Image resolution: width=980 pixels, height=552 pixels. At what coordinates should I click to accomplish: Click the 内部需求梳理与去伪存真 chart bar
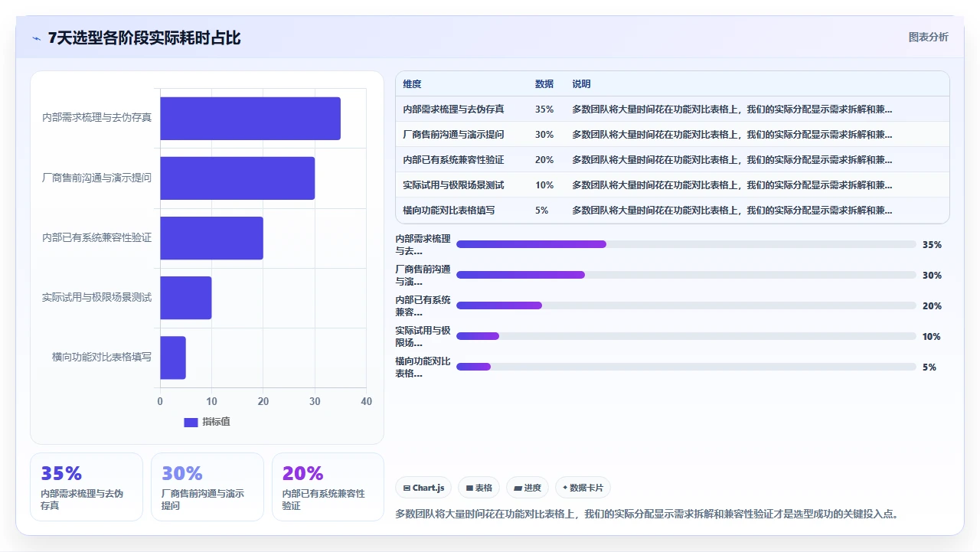250,119
